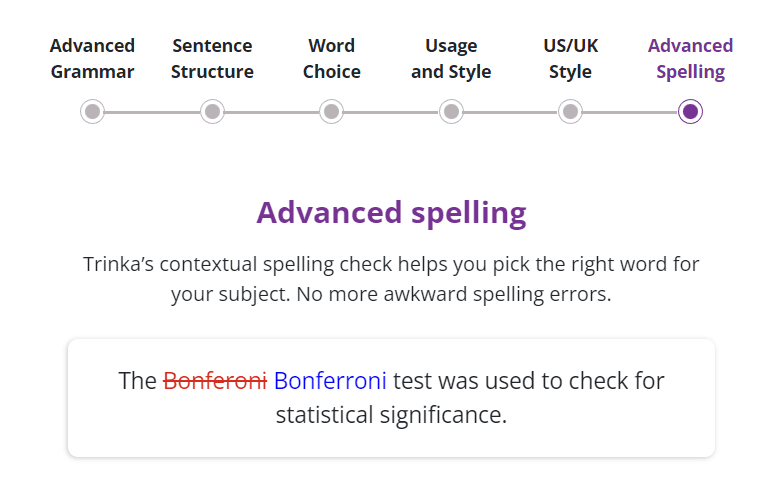
Task: Select the Usage and Style step dot
Action: coord(451,112)
